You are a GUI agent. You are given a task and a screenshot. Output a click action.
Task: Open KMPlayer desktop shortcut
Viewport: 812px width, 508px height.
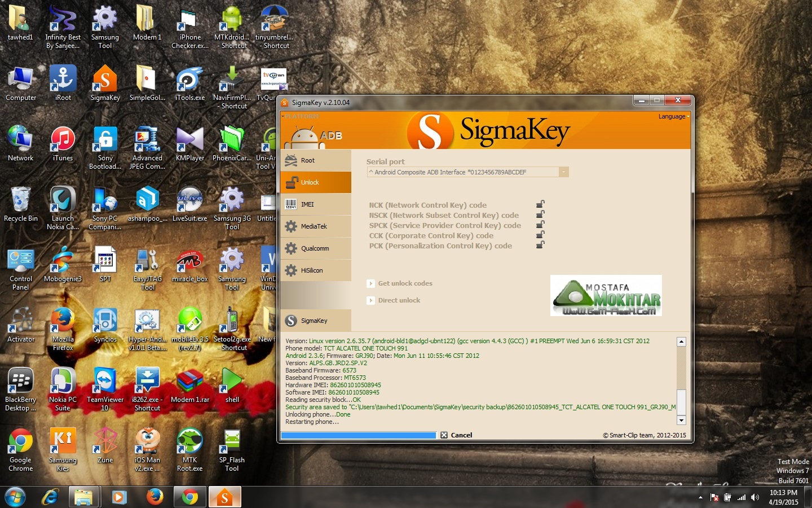pos(190,144)
